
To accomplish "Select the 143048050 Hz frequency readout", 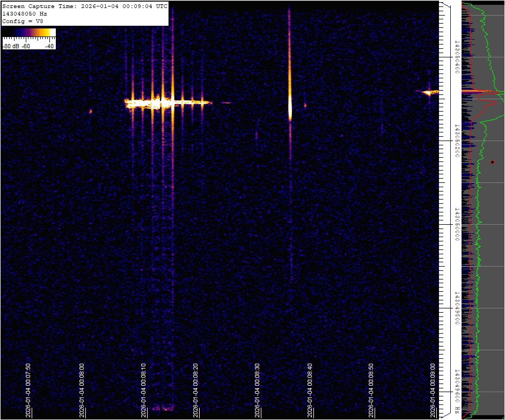I will pos(25,13).
